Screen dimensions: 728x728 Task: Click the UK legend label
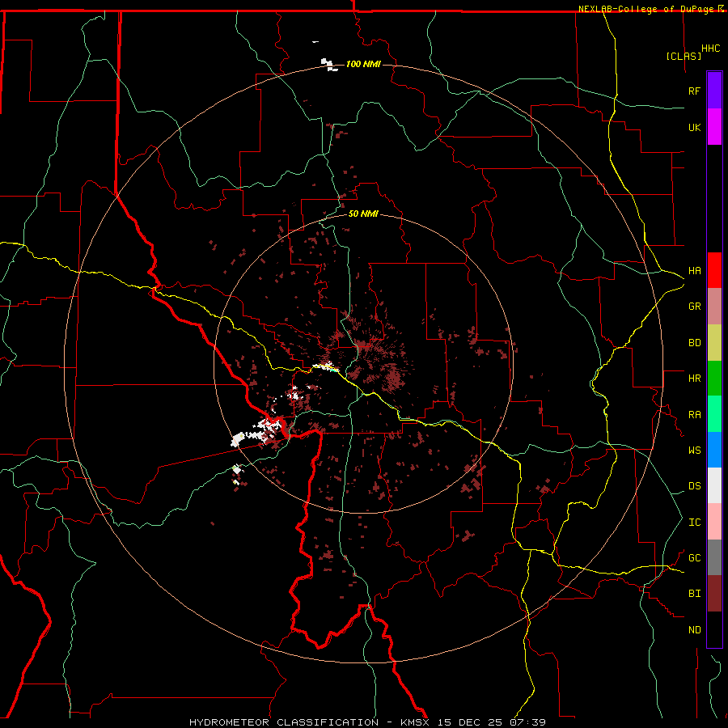point(694,127)
